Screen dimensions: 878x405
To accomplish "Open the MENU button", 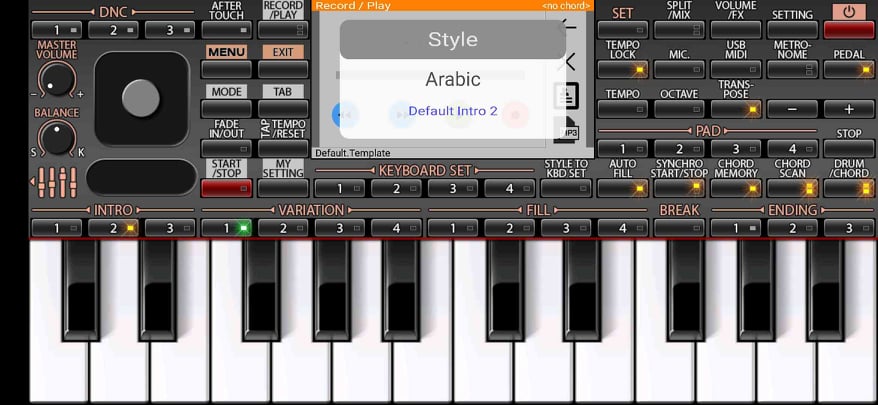I will click(226, 69).
